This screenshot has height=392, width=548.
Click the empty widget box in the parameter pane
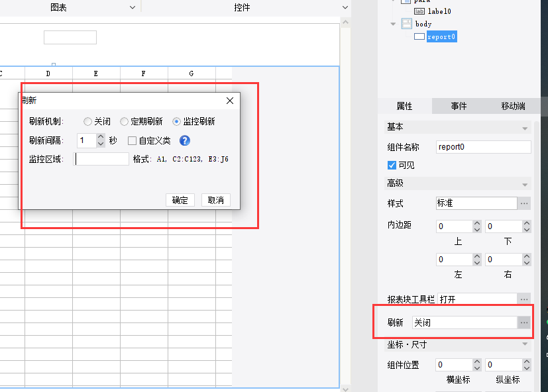tap(70, 37)
